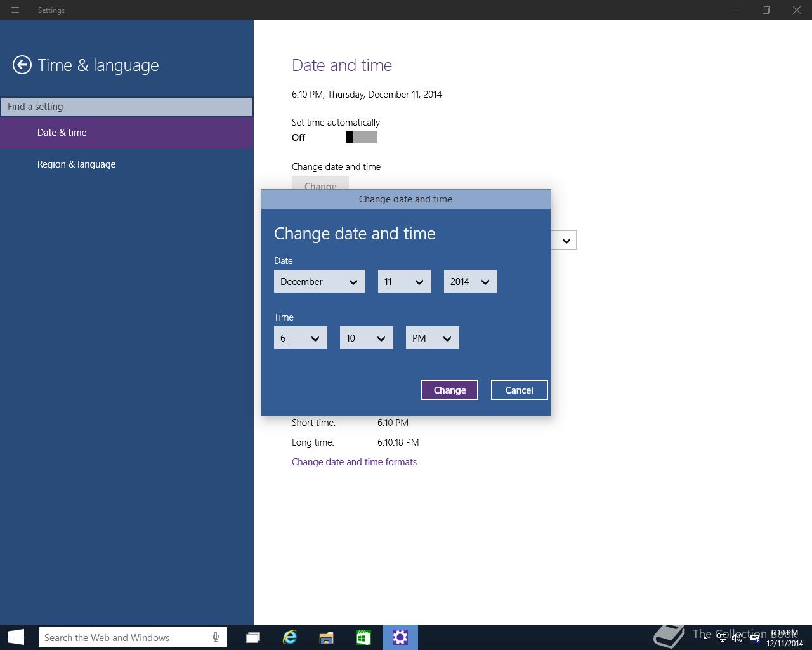Click the taskbar clock showing 12/11/2014

pyautogui.click(x=785, y=638)
